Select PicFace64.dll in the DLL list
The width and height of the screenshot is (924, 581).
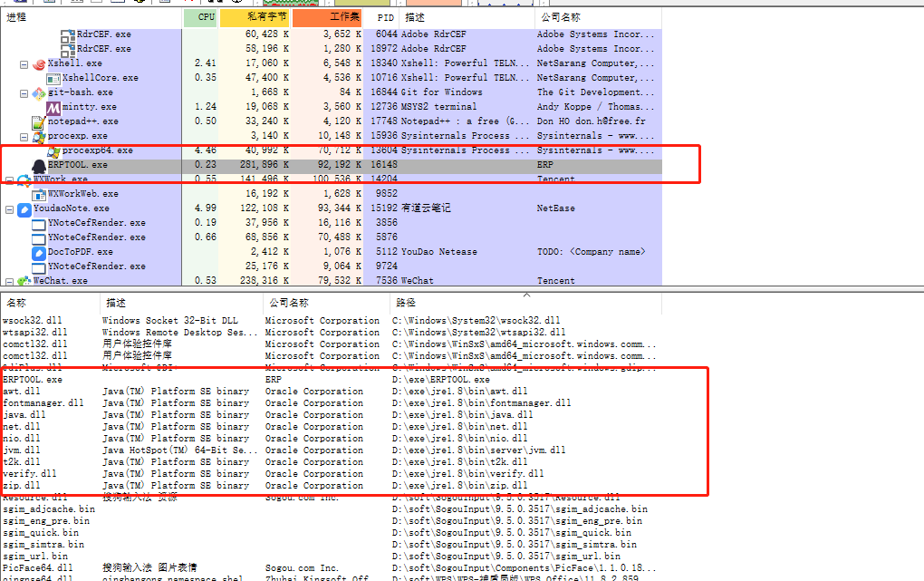pos(332,568)
